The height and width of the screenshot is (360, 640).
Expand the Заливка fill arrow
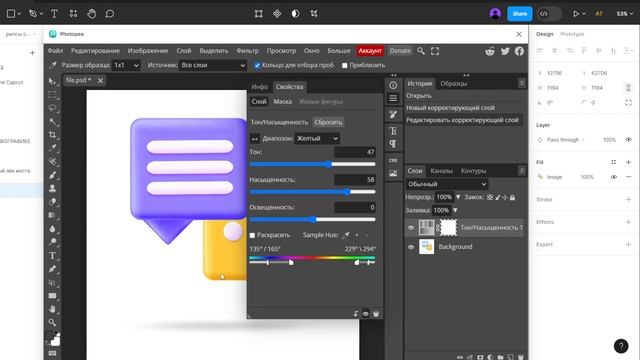(455, 210)
